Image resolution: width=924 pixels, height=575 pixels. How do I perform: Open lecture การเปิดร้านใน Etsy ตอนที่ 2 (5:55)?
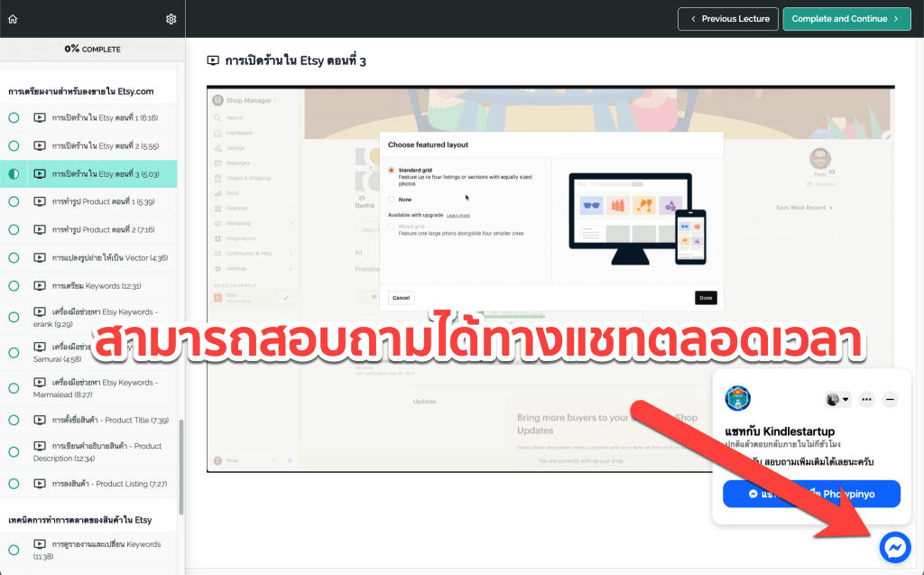click(88, 145)
